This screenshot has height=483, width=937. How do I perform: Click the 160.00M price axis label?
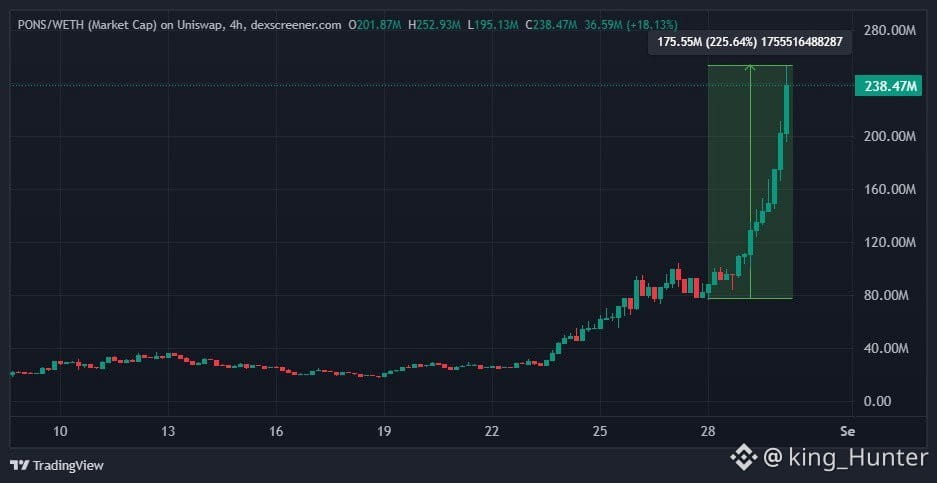pyautogui.click(x=889, y=189)
